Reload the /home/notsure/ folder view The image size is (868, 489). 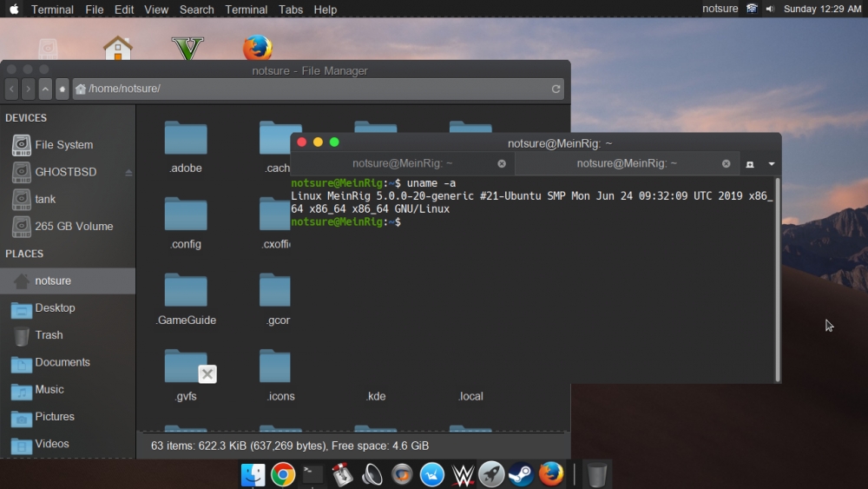point(556,89)
